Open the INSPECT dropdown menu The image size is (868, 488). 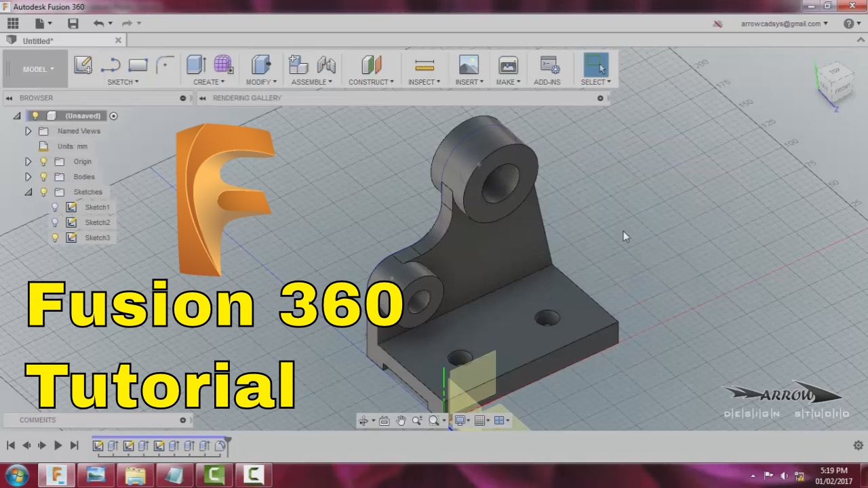click(x=424, y=82)
